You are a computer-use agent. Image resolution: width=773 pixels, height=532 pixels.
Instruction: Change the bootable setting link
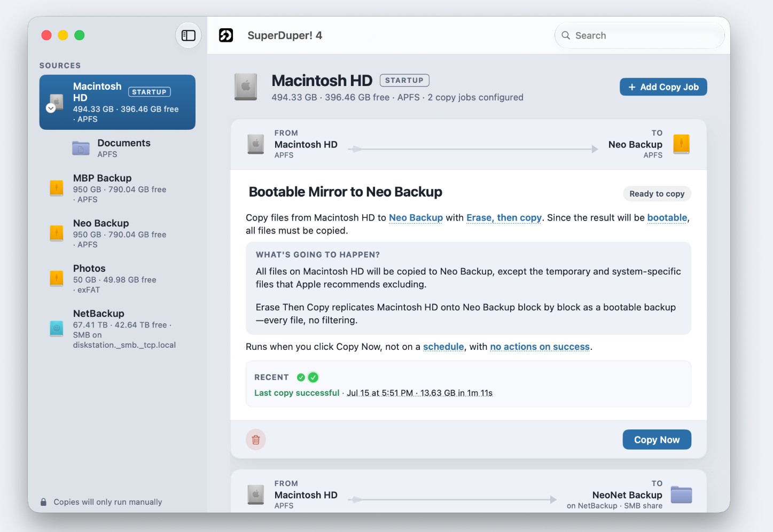pyautogui.click(x=667, y=217)
